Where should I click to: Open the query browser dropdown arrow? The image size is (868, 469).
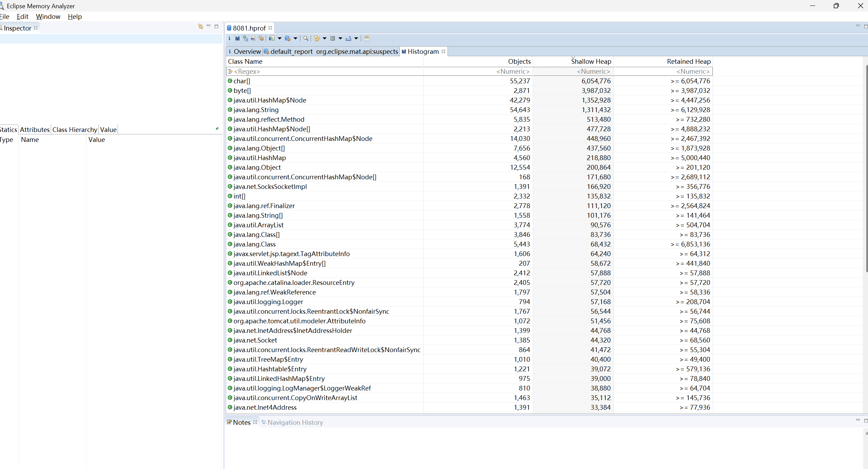(x=295, y=38)
